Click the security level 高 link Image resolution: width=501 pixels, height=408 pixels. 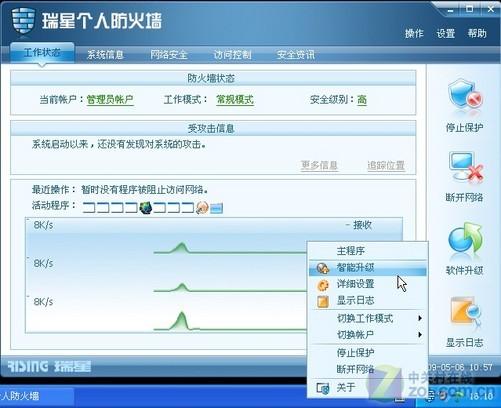click(x=362, y=99)
